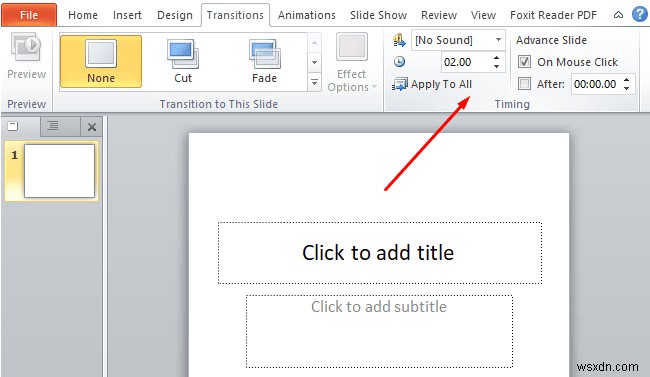Switch to the Review tab
Screen dimensions: 650x377
tap(439, 15)
